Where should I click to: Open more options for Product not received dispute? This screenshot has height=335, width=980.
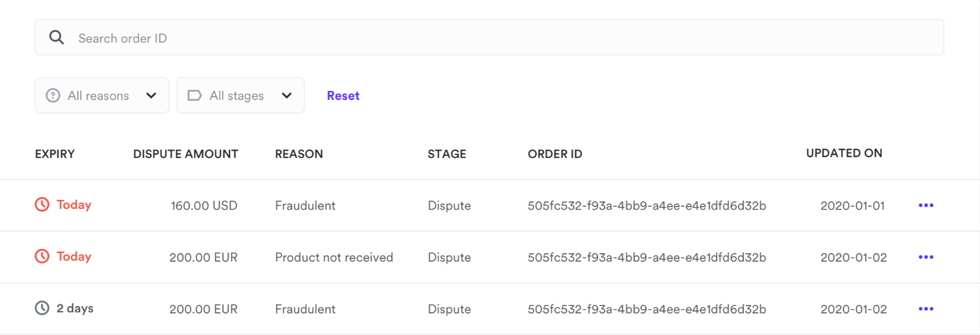tap(925, 257)
